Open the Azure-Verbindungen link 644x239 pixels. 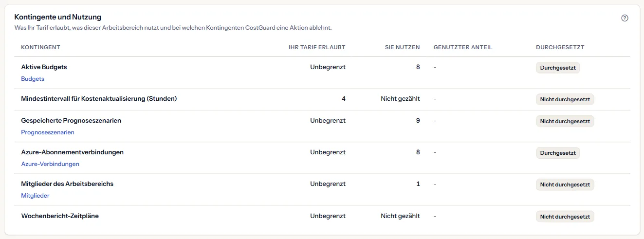click(x=50, y=164)
